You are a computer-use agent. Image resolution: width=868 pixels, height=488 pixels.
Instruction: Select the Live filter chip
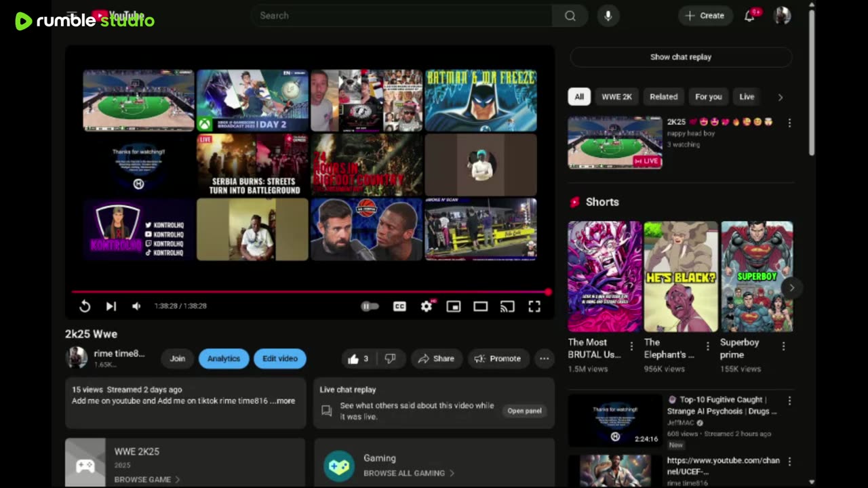click(x=747, y=97)
